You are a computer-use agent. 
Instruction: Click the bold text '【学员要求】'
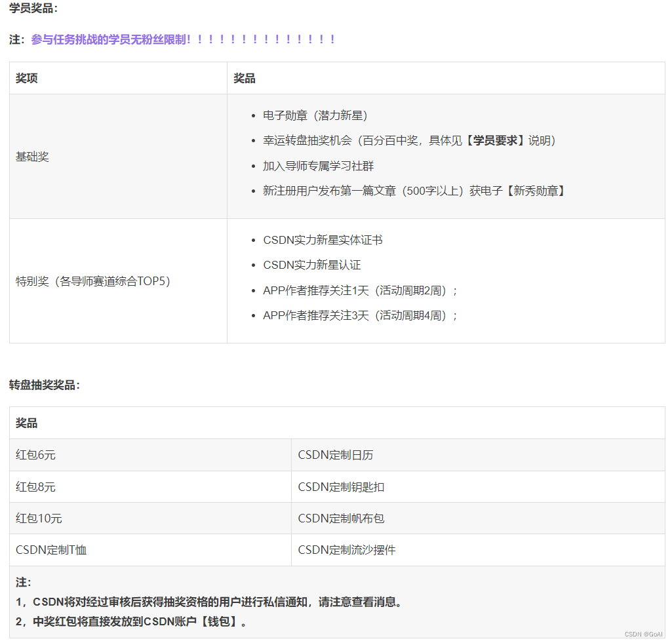[x=495, y=140]
